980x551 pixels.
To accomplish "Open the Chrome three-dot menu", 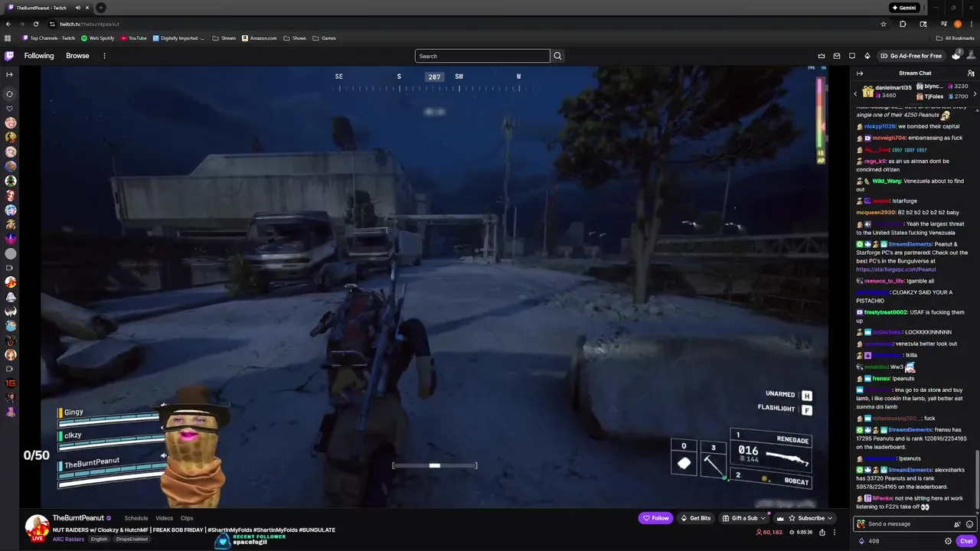I will (971, 24).
